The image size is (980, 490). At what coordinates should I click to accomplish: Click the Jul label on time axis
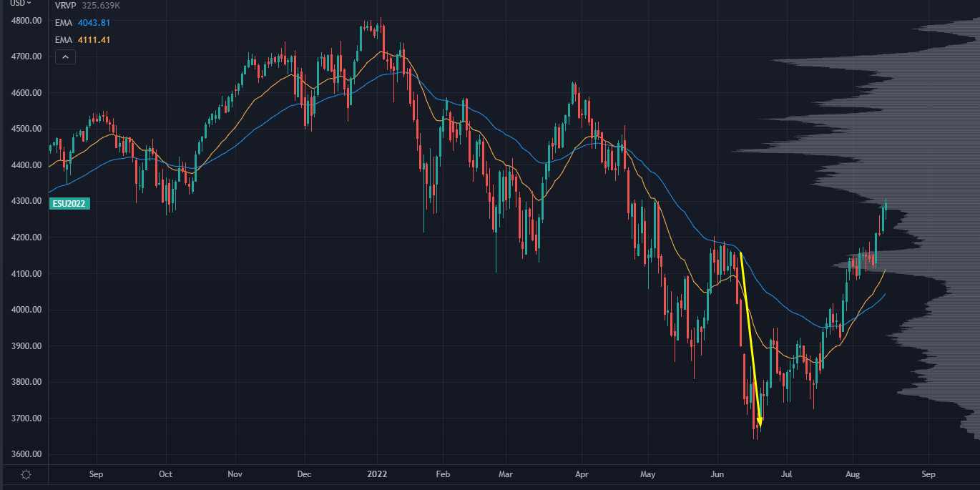click(x=787, y=474)
